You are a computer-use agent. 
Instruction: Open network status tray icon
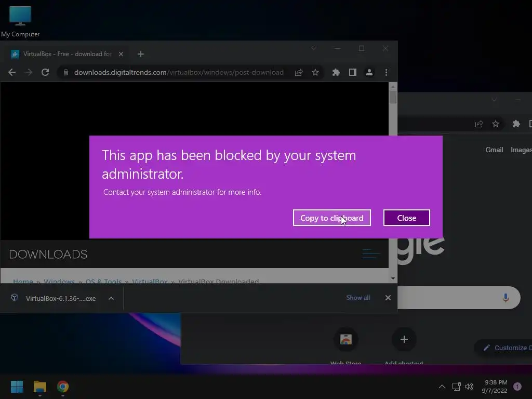coord(456,387)
